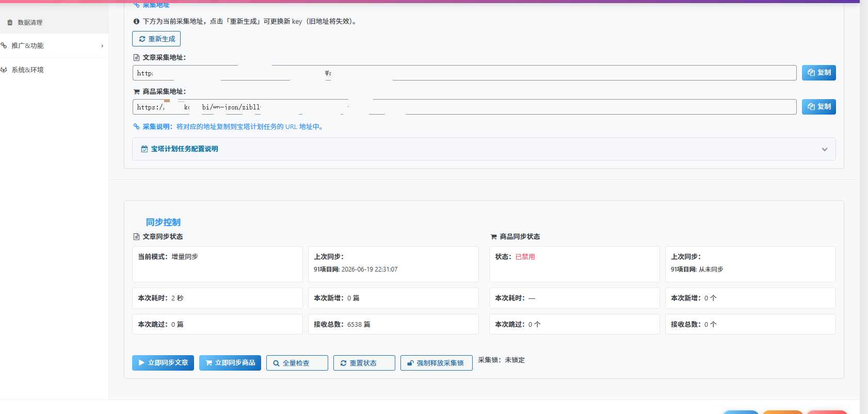The image size is (868, 414).
Task: Click the refresh icon in 重置状态
Action: point(343,363)
